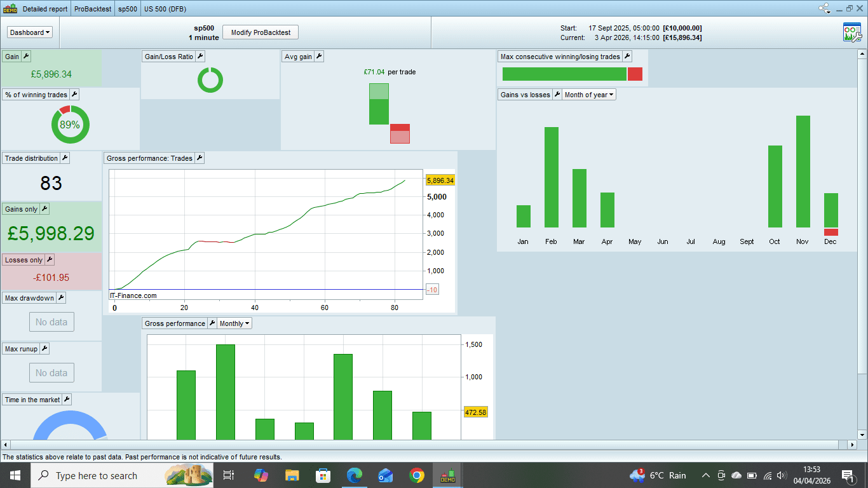
Task: Expand the Month of year dropdown
Action: (x=589, y=95)
